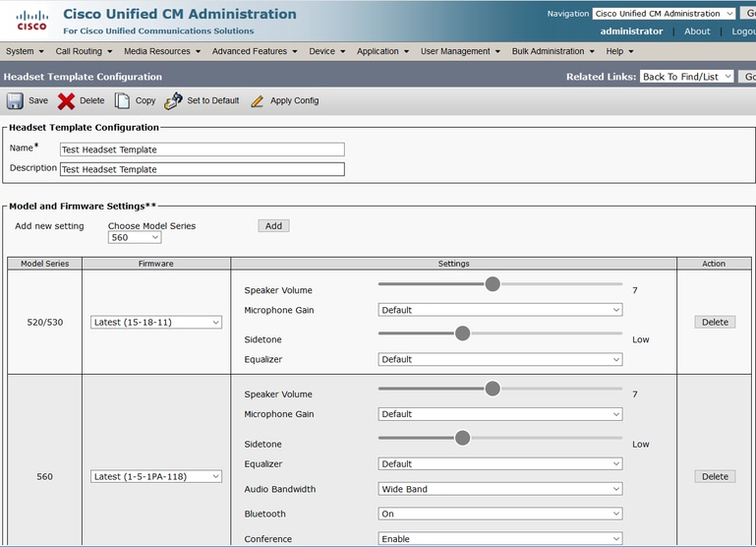
Task: Click the Firmware column header
Action: tap(156, 264)
